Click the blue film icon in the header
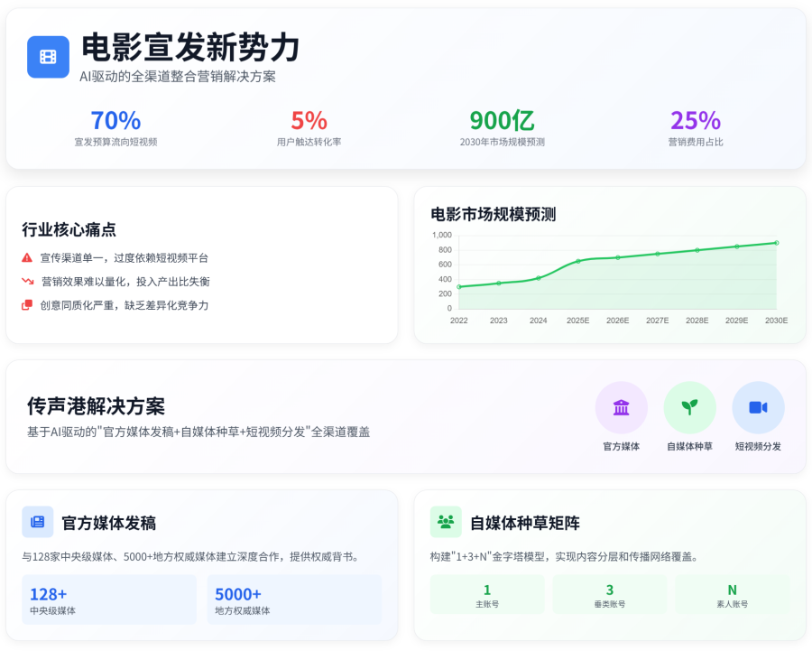The height and width of the screenshot is (651, 812). click(x=48, y=57)
